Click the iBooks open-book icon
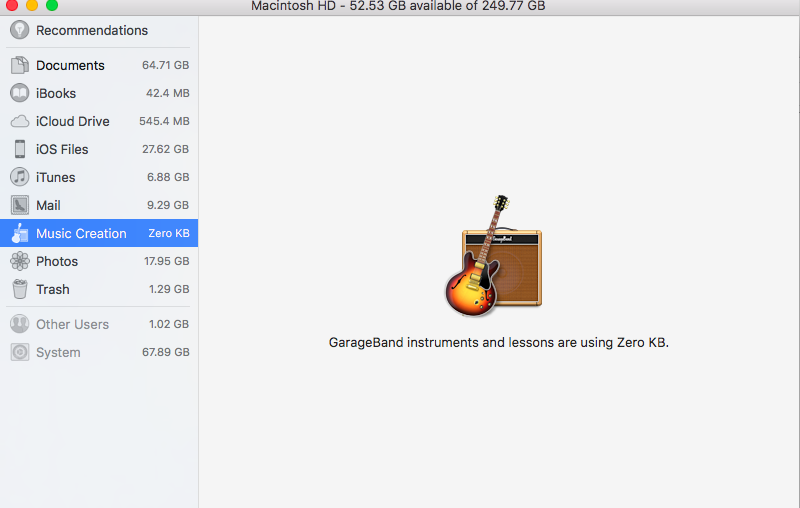This screenshot has width=800, height=508. coord(19,93)
